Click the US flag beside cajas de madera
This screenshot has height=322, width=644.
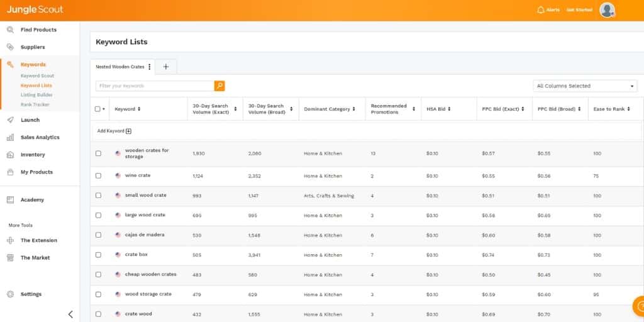point(118,235)
